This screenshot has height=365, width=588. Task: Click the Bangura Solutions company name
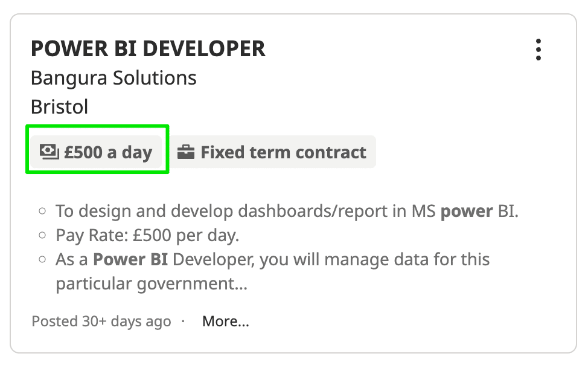[x=113, y=78]
